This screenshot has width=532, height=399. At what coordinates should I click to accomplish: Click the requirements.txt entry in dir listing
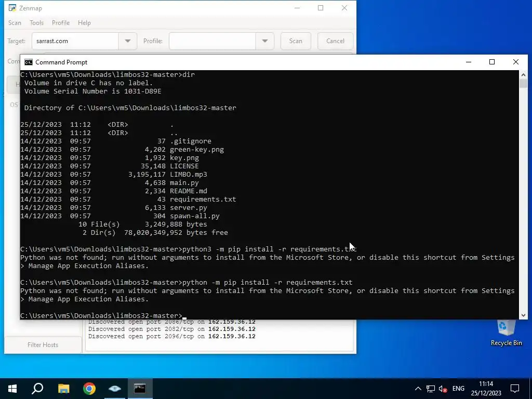click(x=203, y=199)
